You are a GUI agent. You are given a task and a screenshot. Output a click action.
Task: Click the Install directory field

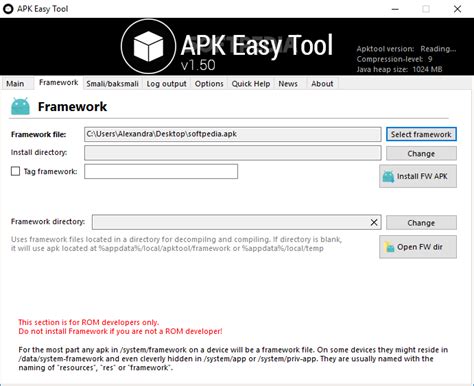tap(233, 153)
